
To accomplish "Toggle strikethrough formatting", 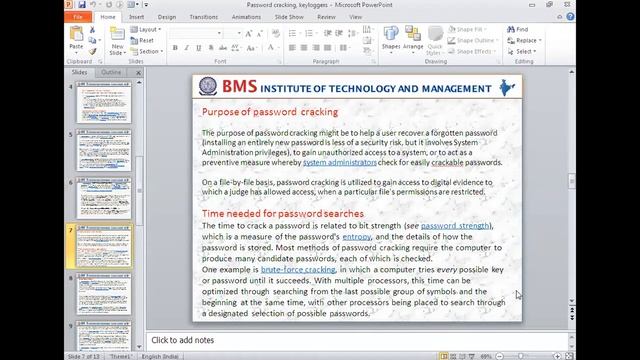I will coord(223,48).
